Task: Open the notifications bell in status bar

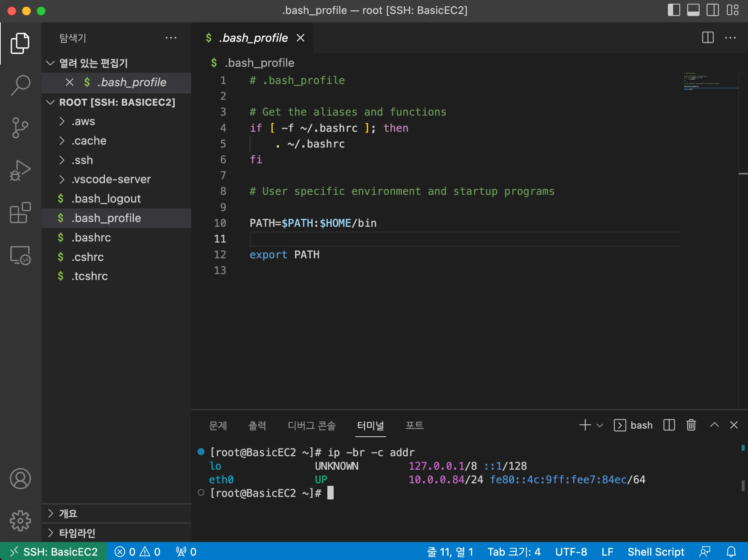Action: pos(731,552)
